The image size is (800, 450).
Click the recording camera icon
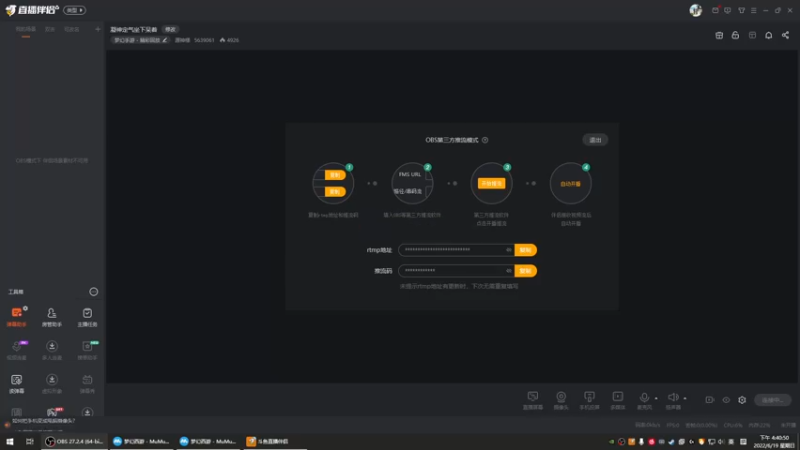(x=710, y=400)
